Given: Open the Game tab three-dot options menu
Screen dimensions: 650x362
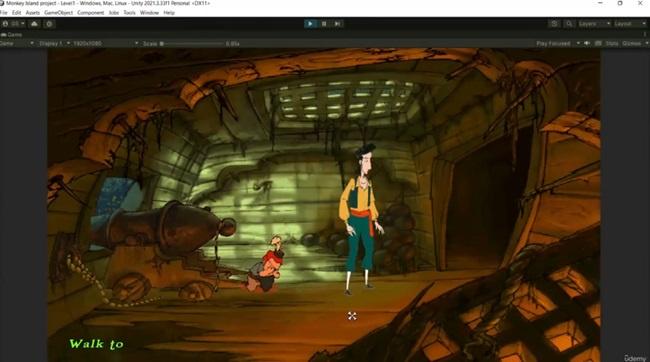Looking at the screenshot, I should click(645, 35).
